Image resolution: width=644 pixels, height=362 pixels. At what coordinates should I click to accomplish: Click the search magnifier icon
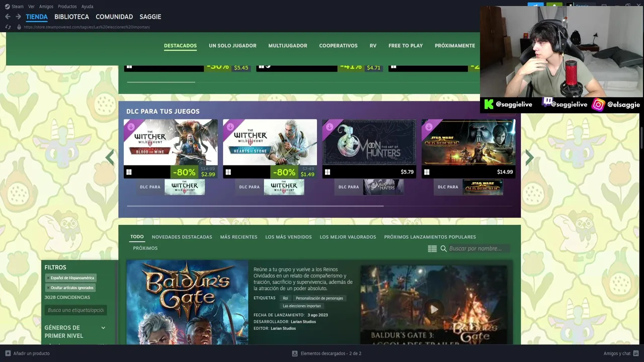443,248
